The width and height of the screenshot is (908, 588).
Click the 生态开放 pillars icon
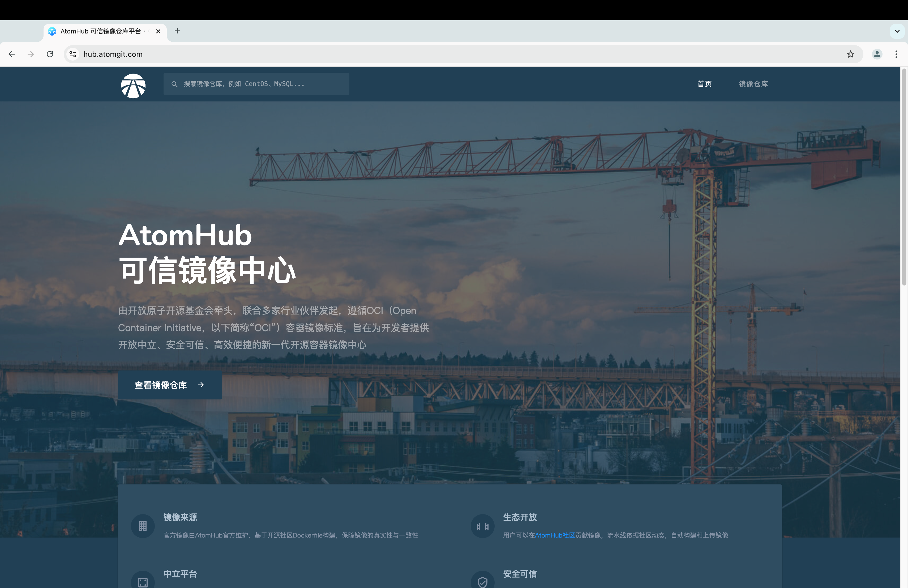pyautogui.click(x=482, y=526)
